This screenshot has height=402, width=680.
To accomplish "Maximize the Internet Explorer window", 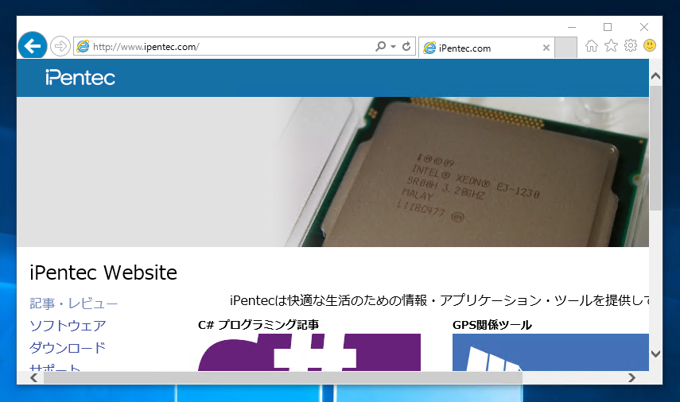I will (x=608, y=27).
